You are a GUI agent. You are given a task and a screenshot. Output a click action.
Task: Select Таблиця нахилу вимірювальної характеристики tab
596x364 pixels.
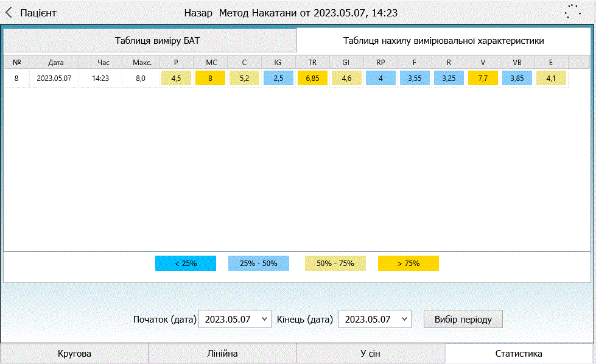click(443, 41)
